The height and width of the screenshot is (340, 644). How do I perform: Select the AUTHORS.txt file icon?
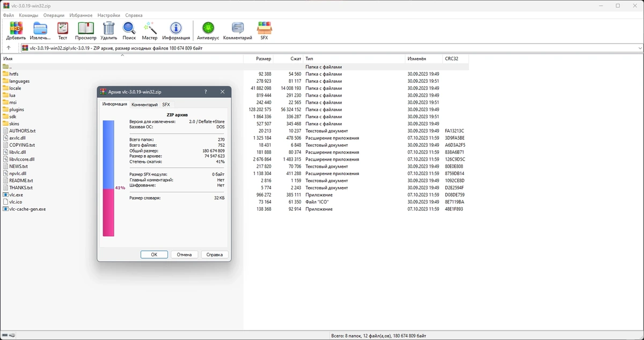point(5,131)
